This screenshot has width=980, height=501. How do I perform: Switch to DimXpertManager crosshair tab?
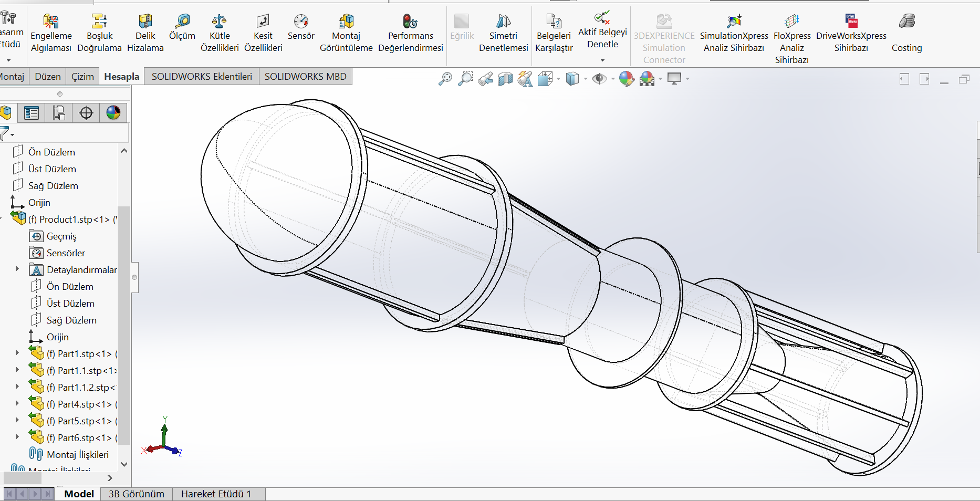(86, 112)
